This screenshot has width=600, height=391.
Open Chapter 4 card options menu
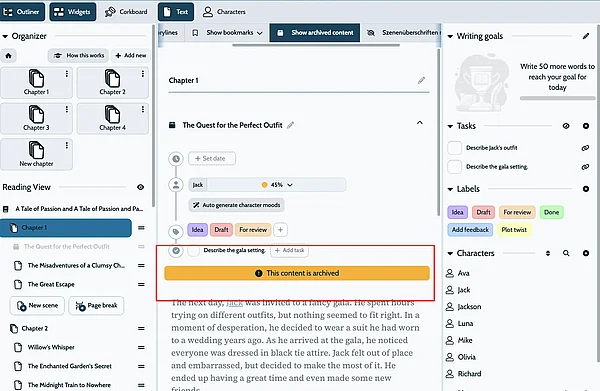pyautogui.click(x=143, y=109)
